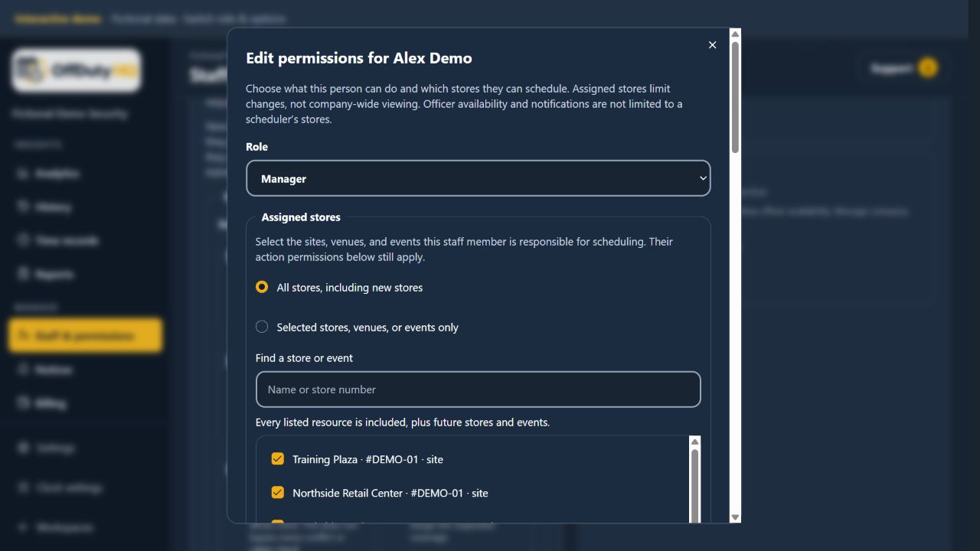Screen dimensions: 980x551
Task: Choose Selected stores, venues, or events only
Action: coord(262,327)
